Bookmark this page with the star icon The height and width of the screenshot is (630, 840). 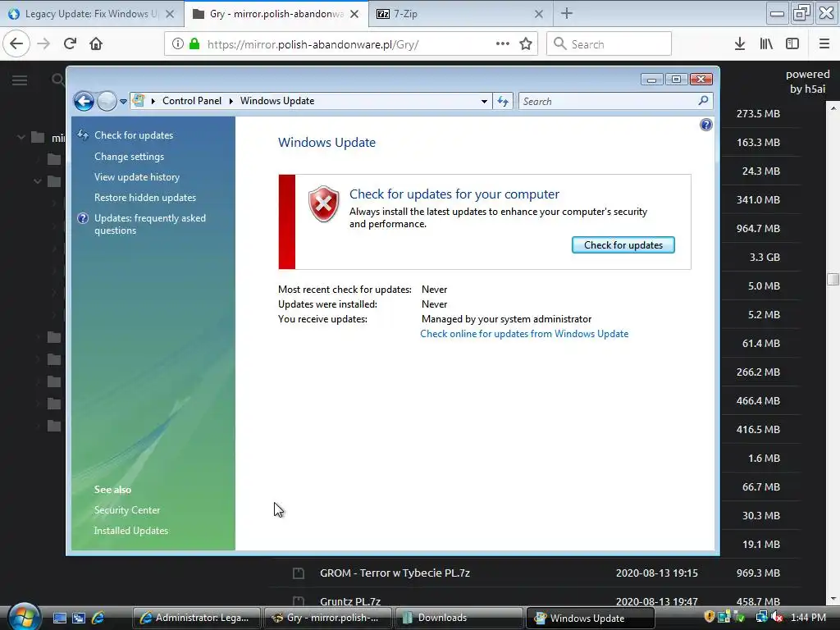(526, 43)
